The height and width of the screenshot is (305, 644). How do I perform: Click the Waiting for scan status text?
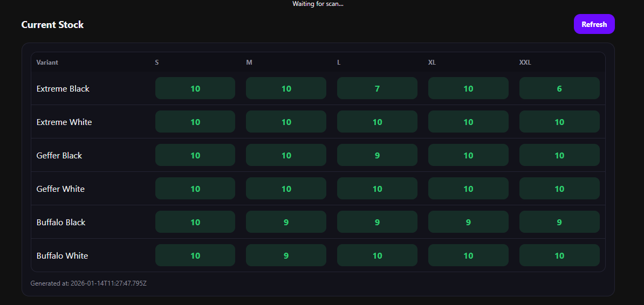coord(318,4)
